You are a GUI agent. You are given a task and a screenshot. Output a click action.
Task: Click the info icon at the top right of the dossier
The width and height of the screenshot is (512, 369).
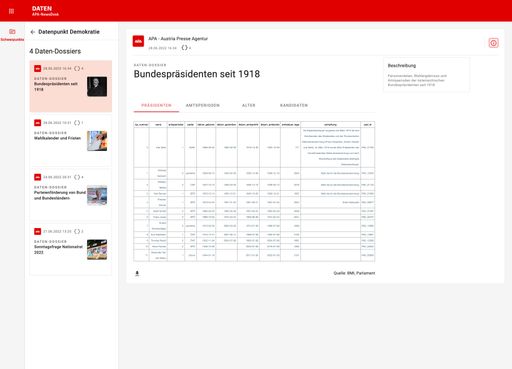coord(493,43)
